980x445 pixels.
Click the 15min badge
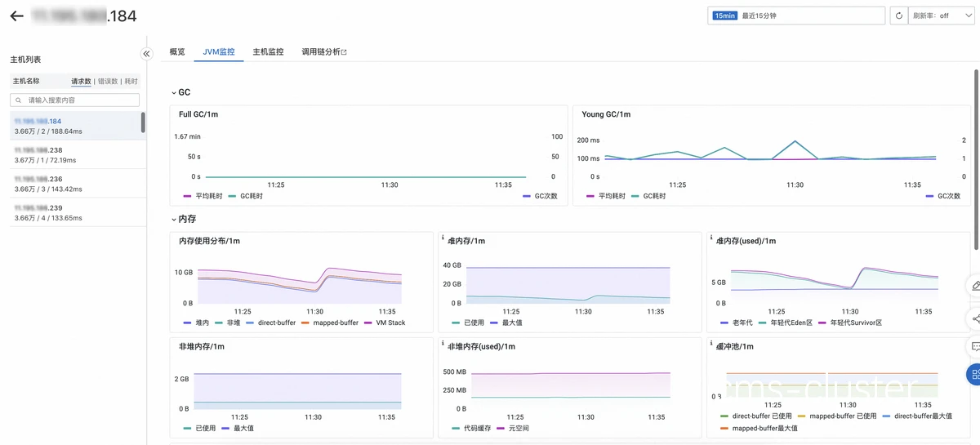(x=724, y=16)
